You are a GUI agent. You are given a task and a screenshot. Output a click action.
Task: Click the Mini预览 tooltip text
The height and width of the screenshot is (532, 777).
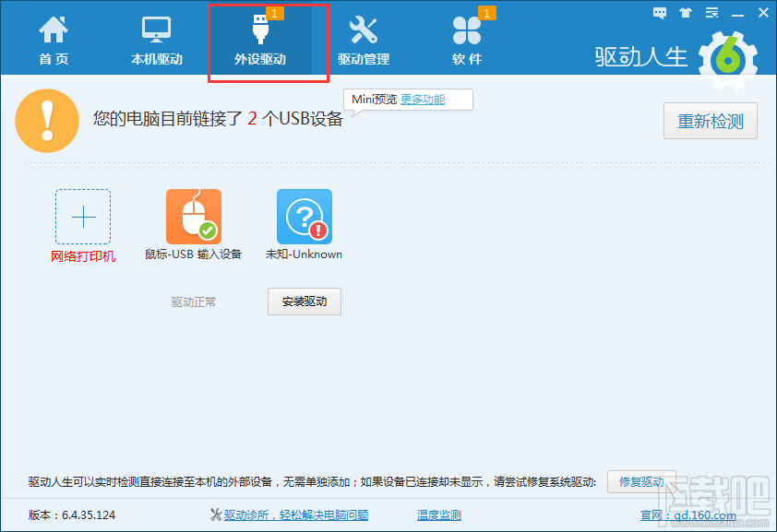(374, 100)
